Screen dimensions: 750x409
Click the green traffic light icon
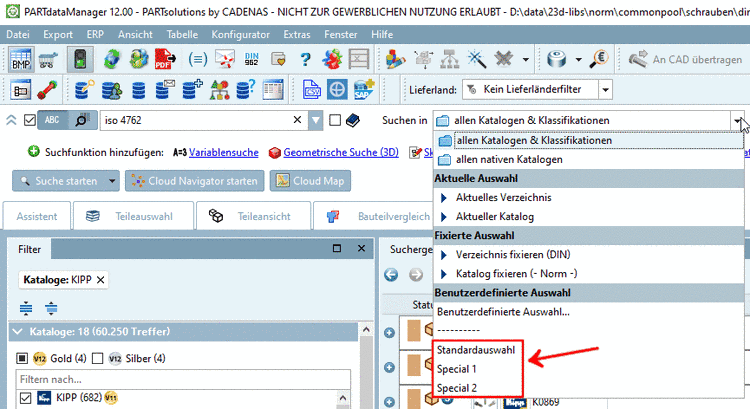80,60
